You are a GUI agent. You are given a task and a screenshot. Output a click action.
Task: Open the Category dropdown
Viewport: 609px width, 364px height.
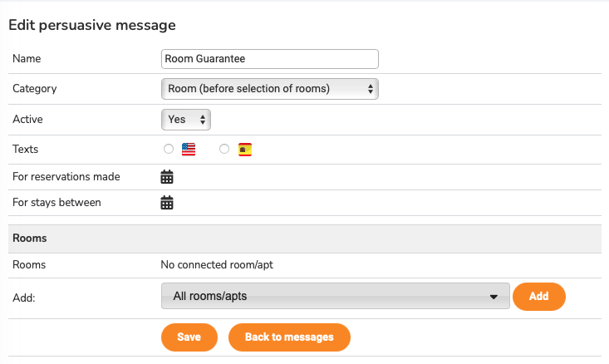point(270,89)
